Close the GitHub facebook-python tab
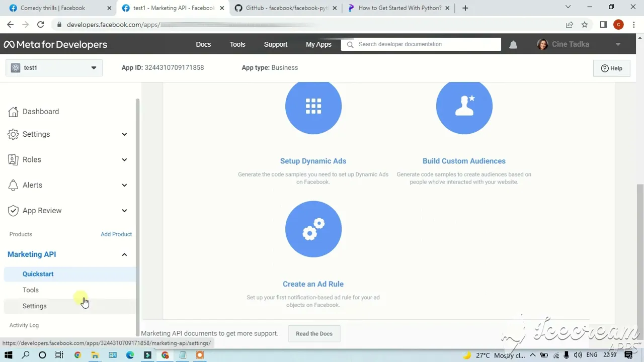This screenshot has width=644, height=362. coord(335,8)
